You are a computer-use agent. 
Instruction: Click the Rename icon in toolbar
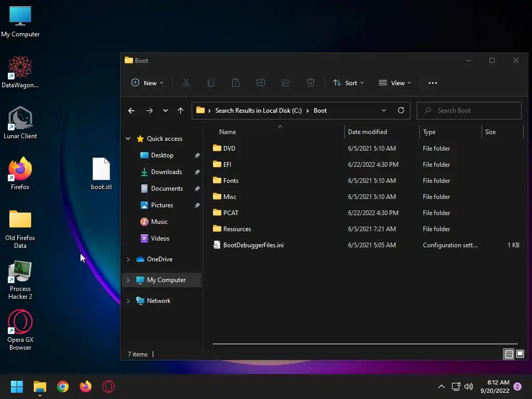[261, 83]
